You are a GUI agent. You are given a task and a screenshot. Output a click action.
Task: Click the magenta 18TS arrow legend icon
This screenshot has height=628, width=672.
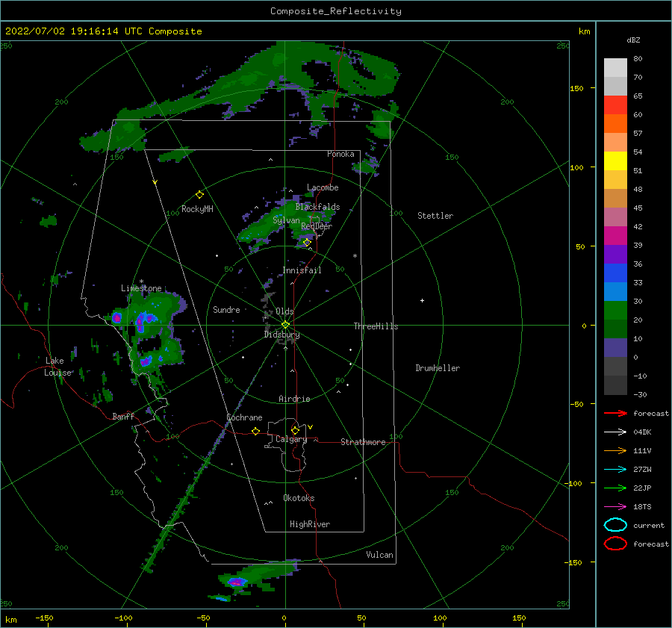pos(615,507)
